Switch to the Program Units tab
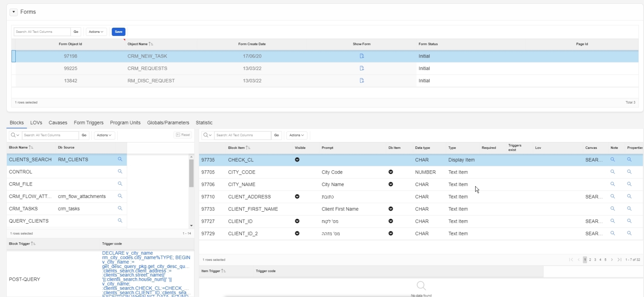The image size is (644, 297). point(125,122)
